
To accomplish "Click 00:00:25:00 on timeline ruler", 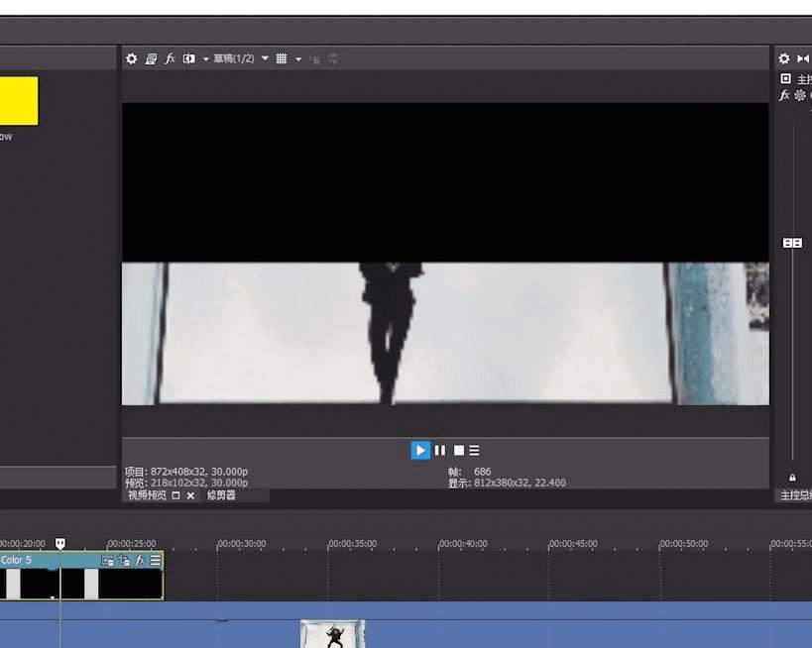I will click(x=132, y=544).
